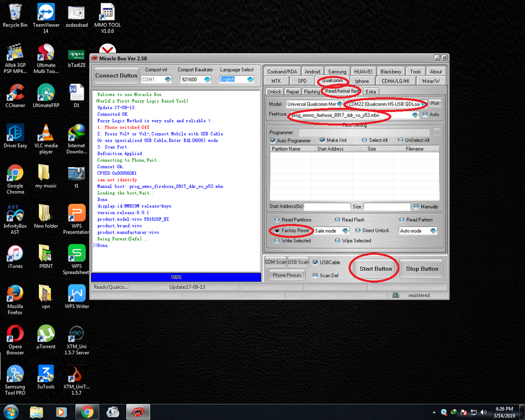Launch Driver Easy shortcut

coord(15,136)
